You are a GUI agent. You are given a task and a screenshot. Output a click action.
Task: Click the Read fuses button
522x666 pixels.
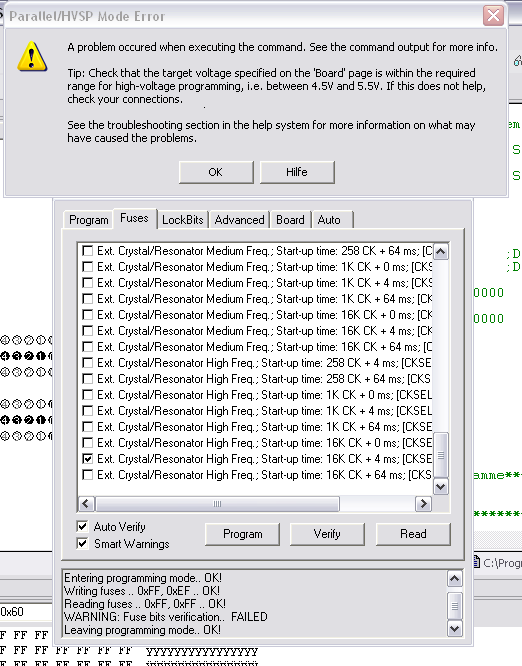413,534
